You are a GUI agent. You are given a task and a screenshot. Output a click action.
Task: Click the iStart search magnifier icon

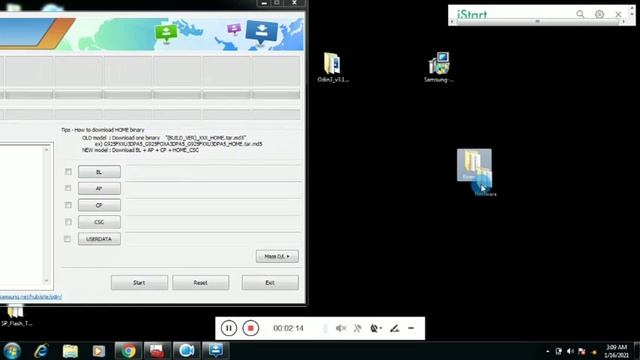(x=580, y=14)
